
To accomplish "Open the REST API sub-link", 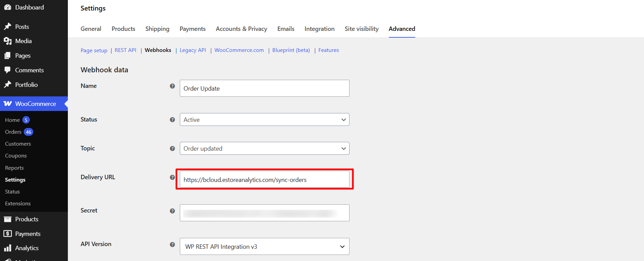I will click(126, 50).
